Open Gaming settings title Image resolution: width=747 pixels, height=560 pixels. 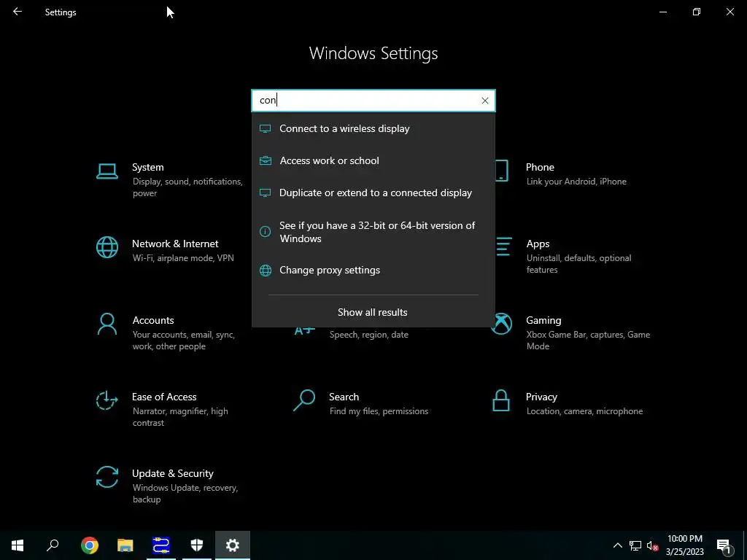point(543,321)
